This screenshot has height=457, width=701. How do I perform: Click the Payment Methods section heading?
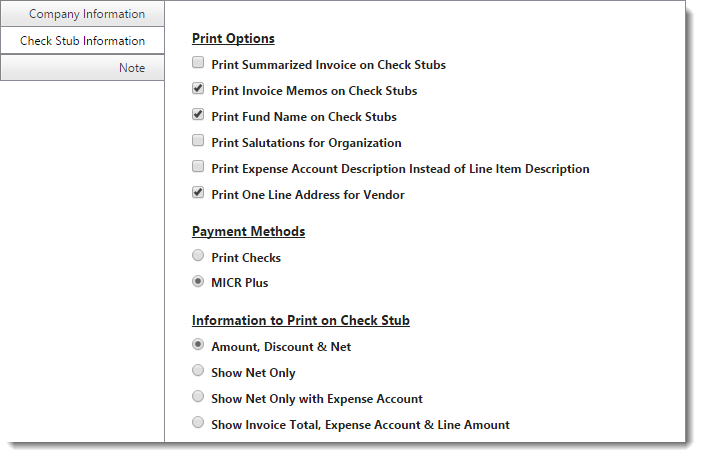(x=248, y=232)
